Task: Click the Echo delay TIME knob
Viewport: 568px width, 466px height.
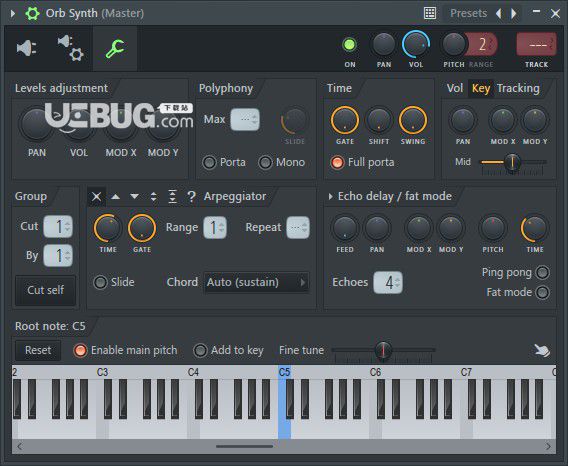Action: [x=534, y=228]
